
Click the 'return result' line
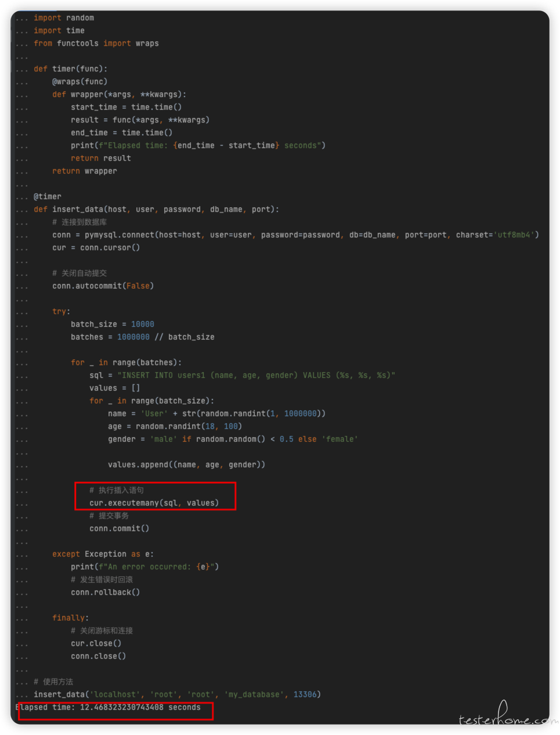coord(101,158)
